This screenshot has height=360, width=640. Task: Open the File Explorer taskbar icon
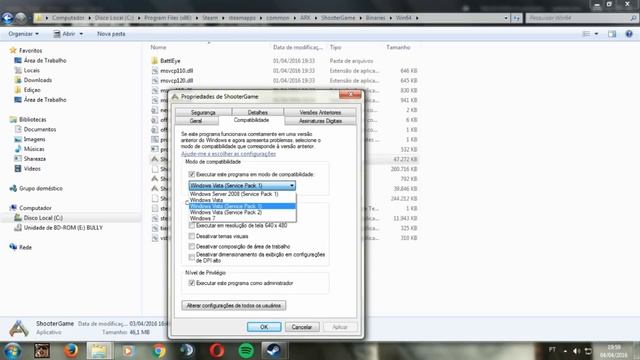pyautogui.click(x=99, y=351)
